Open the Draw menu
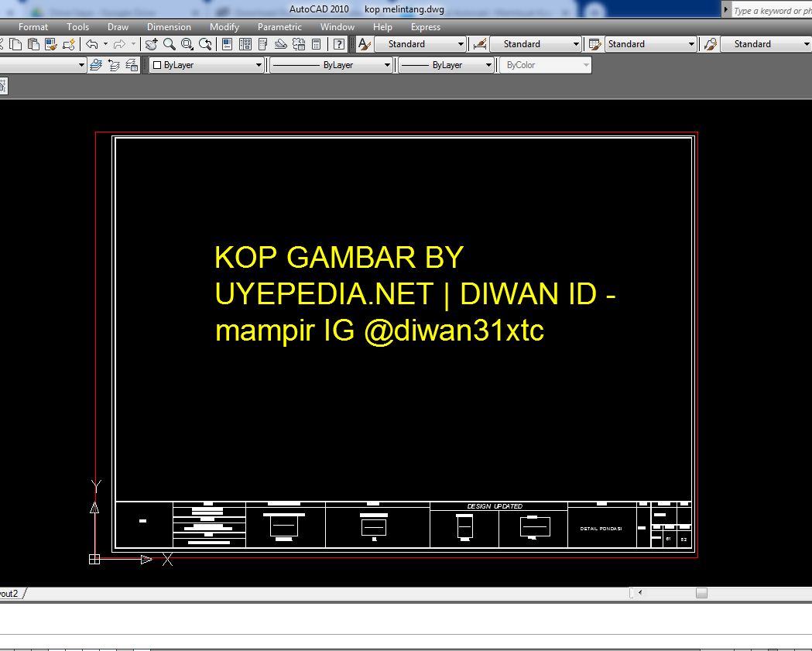812x651 pixels. pyautogui.click(x=118, y=27)
